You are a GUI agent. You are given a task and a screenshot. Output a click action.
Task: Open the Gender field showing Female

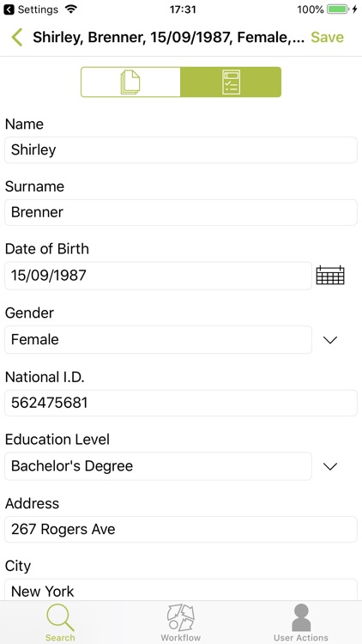[158, 340]
